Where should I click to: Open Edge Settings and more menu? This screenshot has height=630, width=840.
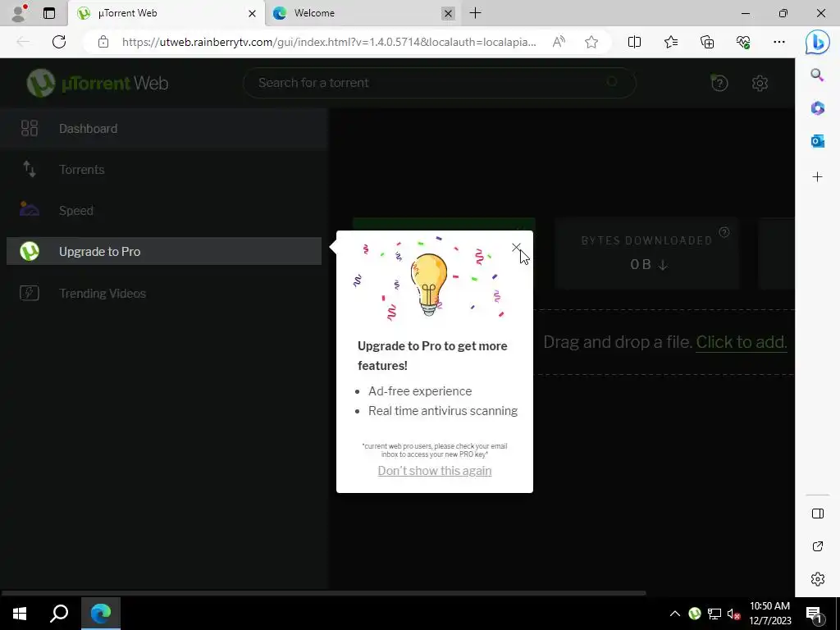pos(779,42)
